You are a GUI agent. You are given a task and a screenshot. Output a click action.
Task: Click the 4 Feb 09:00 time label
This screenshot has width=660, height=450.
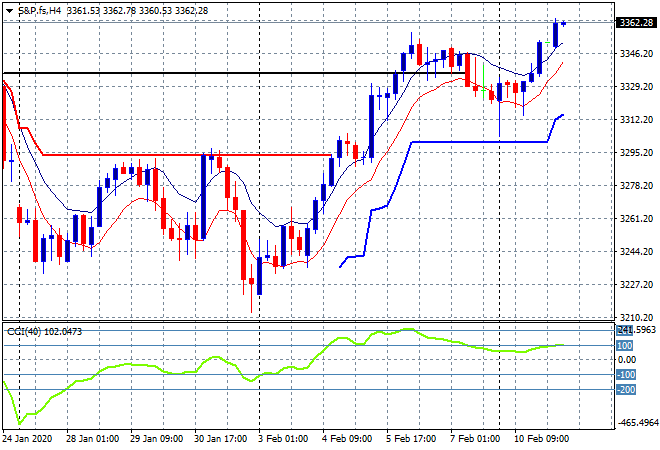pos(347,439)
